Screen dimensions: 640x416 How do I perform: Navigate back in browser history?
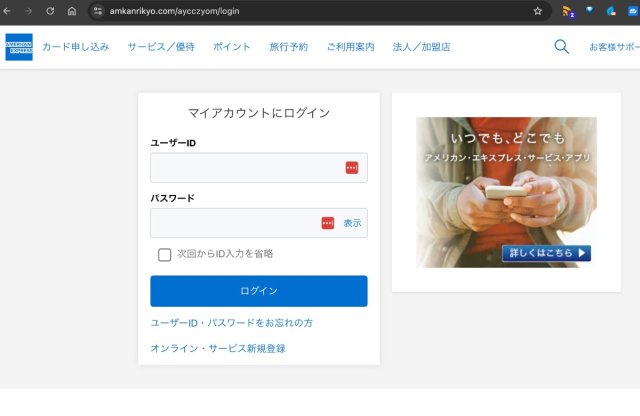coord(7,11)
